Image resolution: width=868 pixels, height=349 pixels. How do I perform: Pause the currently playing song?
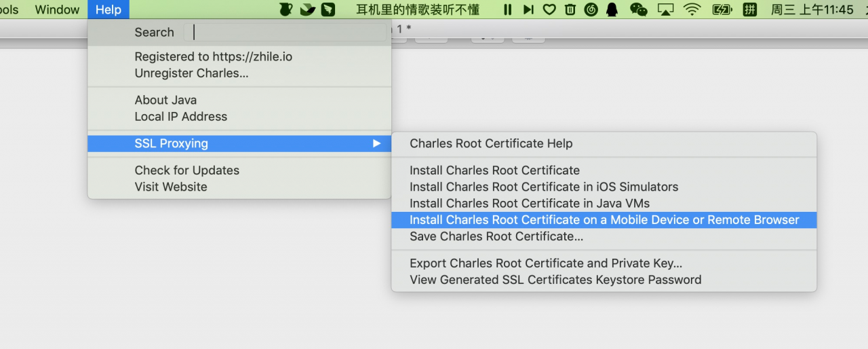coord(507,10)
